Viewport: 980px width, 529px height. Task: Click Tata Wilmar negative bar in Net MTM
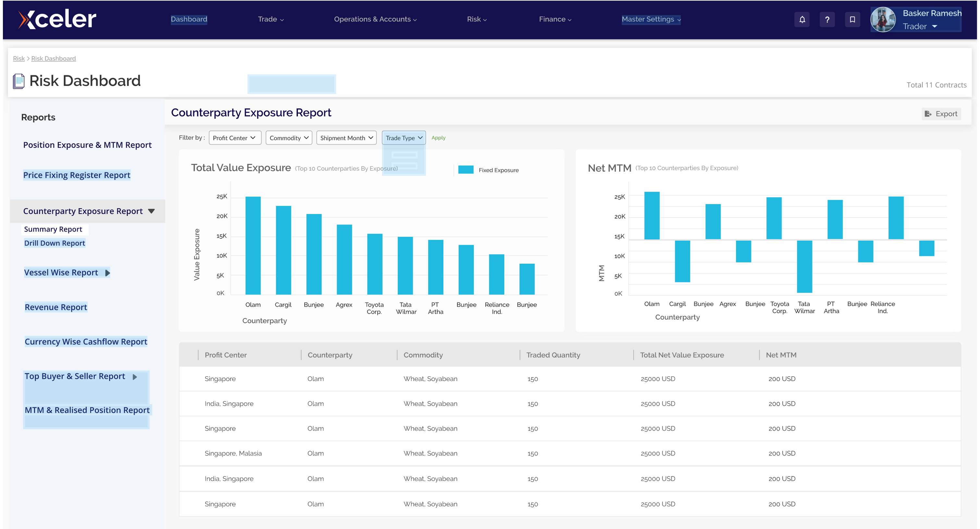point(804,267)
